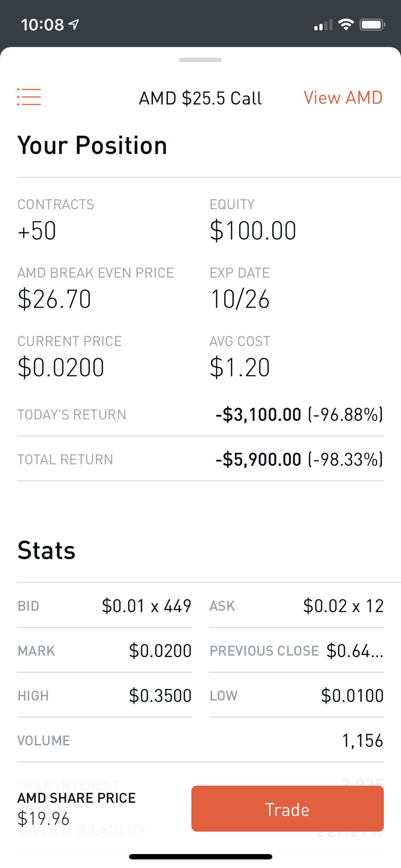Tap the +50 Contracts value
Image resolution: width=401 pixels, height=868 pixels.
point(37,230)
